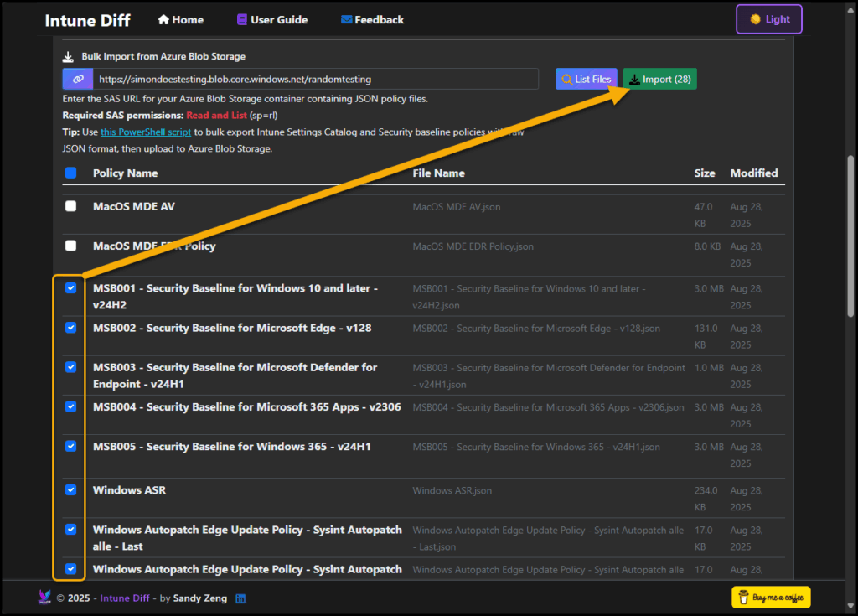Screen dimensions: 858x616
Task: Click the scrollbar down arrow at the bottom
Action: (850, 606)
